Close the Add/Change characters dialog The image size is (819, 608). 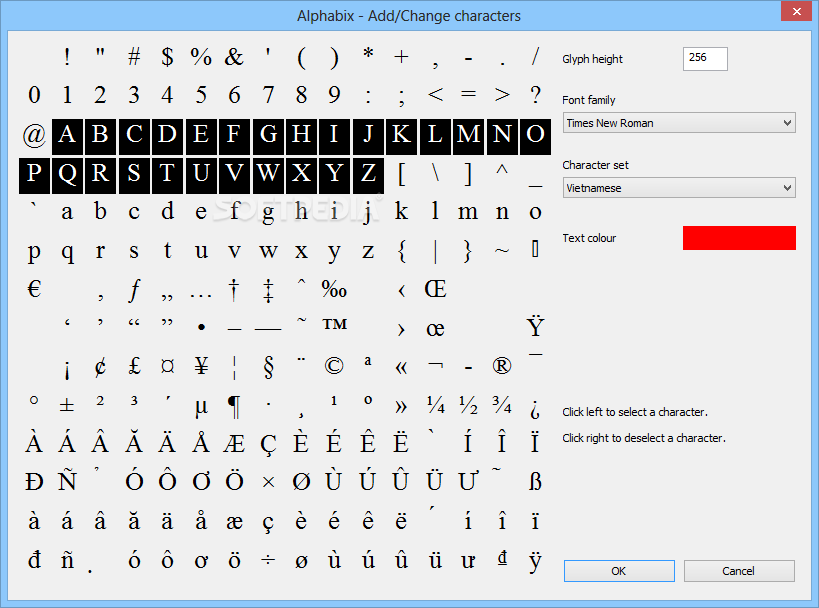797,11
